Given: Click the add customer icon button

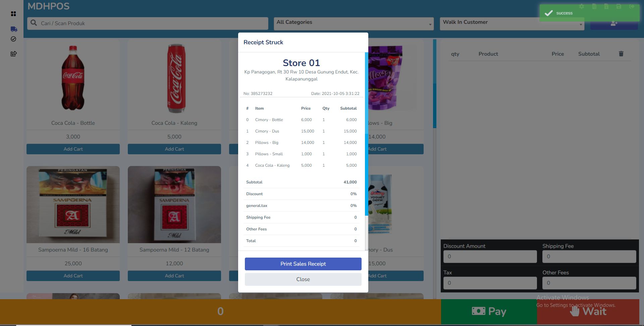Looking at the screenshot, I should pos(614,23).
